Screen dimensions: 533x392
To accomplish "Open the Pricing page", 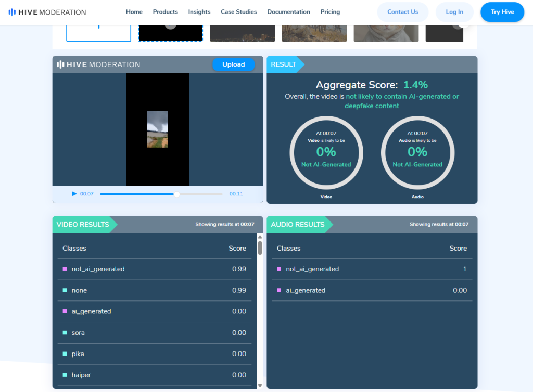I will 330,12.
